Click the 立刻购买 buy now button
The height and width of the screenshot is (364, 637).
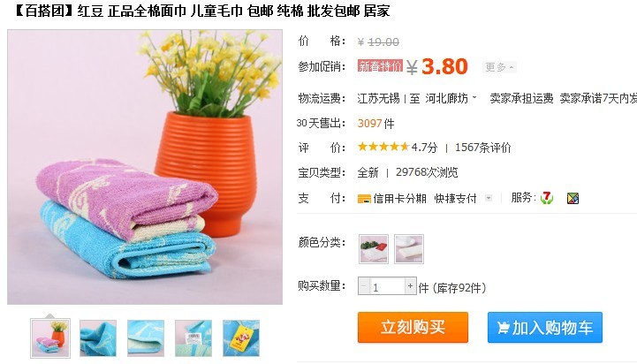pos(413,328)
